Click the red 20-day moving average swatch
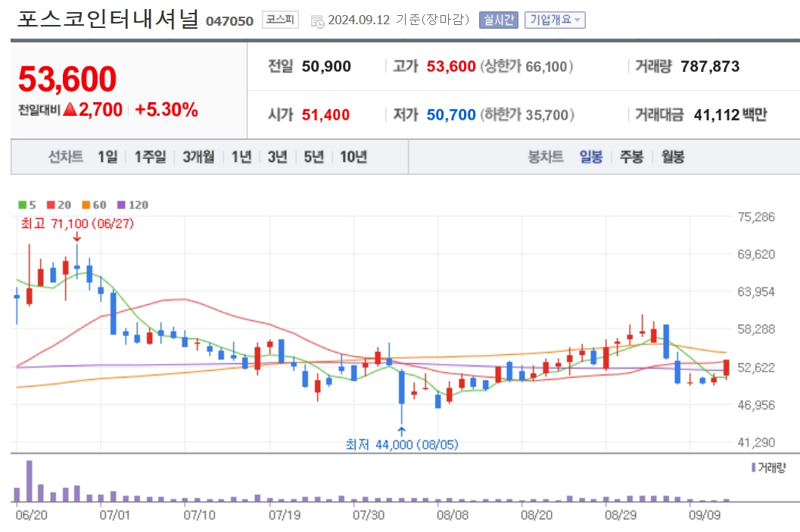This screenshot has width=800, height=532. click(51, 205)
